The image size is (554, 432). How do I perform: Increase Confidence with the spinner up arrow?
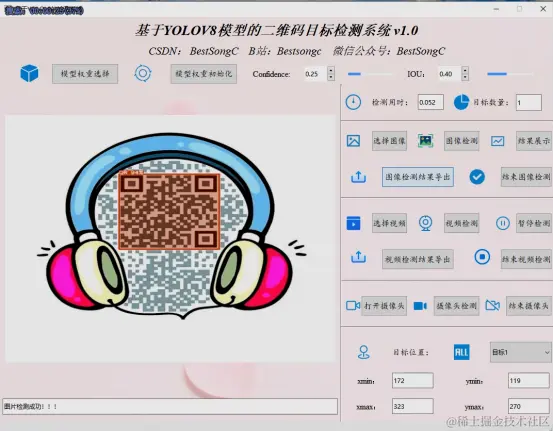click(x=331, y=70)
